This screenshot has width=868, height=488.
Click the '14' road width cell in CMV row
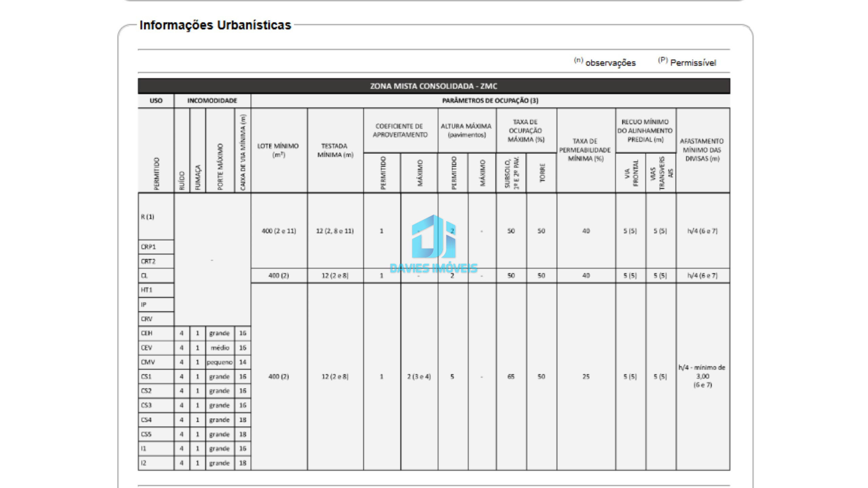(x=243, y=362)
